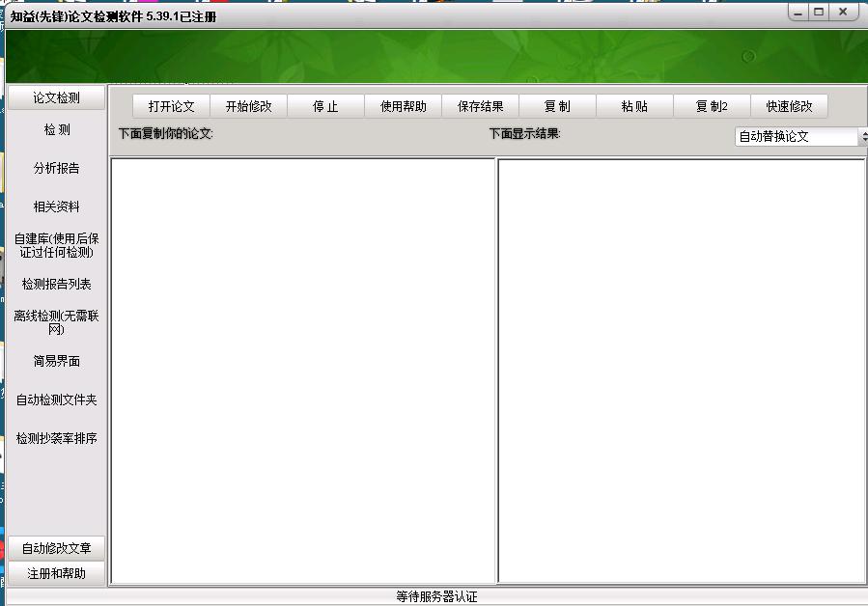868x606 pixels.
Task: Expand the 论文检测 sidebar section
Action: 56,97
